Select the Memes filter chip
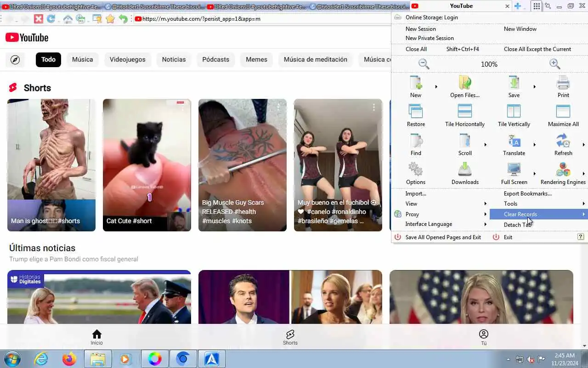 point(256,60)
